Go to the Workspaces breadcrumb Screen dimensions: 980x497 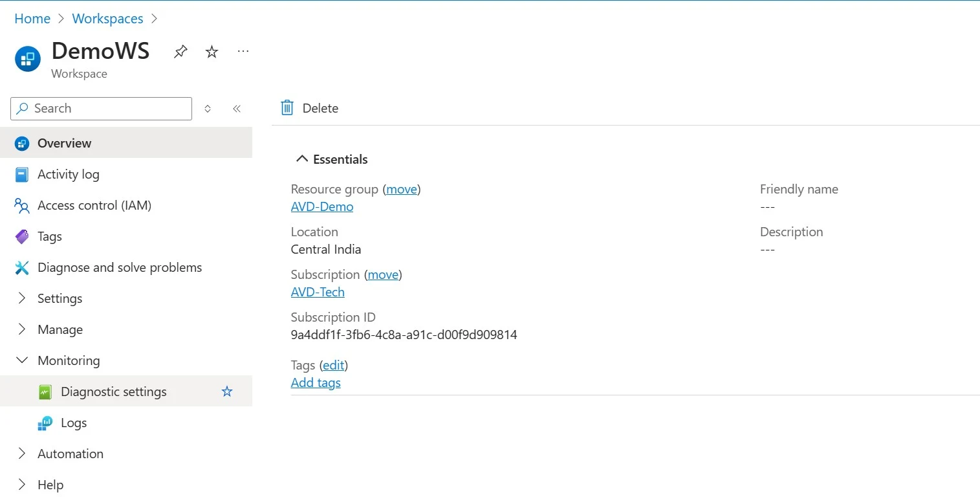pos(107,19)
